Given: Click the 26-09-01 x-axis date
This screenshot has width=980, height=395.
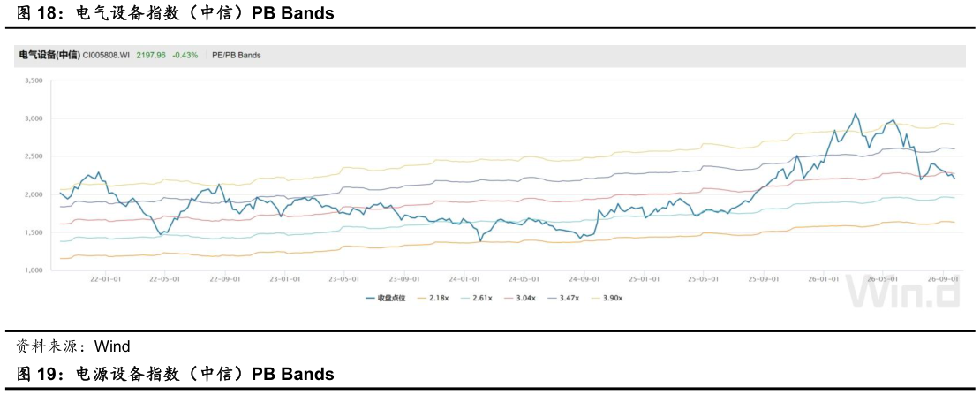Looking at the screenshot, I should pos(945,279).
